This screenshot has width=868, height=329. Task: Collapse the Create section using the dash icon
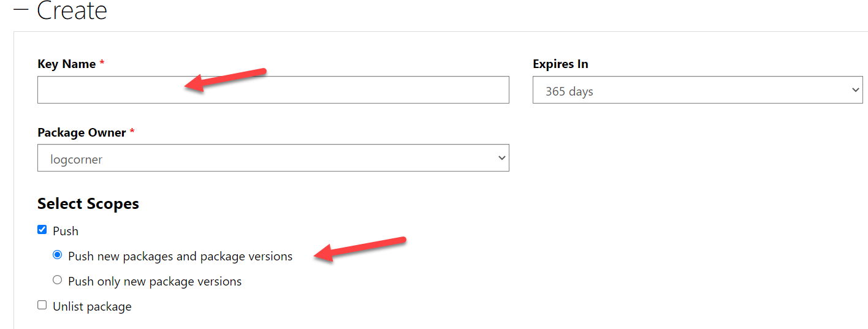21,9
